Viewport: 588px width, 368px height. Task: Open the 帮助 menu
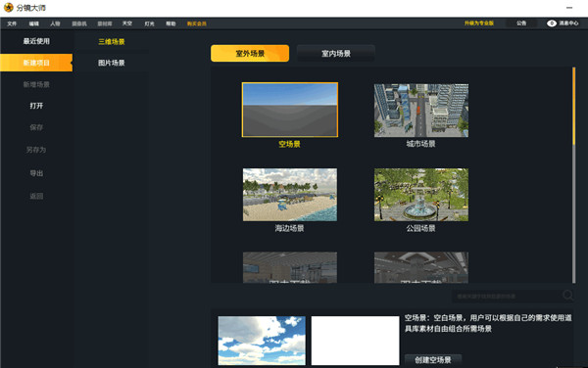(171, 23)
